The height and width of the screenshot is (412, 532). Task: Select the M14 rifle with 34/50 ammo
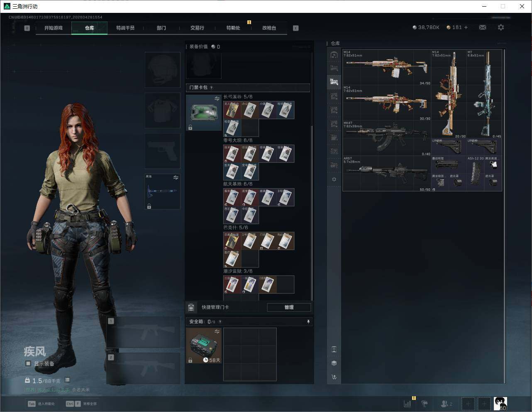[387, 68]
